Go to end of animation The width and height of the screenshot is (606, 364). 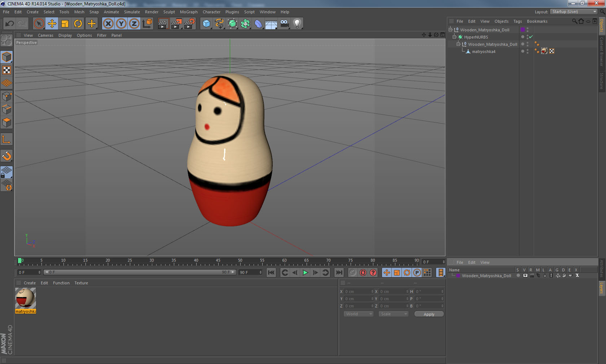pos(339,272)
